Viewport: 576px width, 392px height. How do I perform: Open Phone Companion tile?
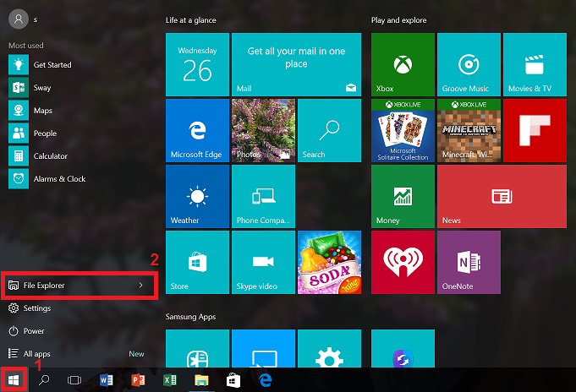click(263, 196)
